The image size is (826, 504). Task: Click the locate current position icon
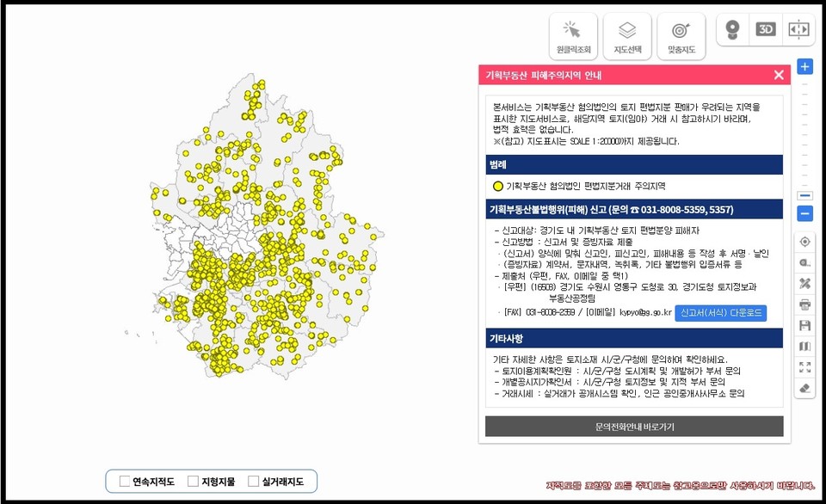[x=804, y=242]
